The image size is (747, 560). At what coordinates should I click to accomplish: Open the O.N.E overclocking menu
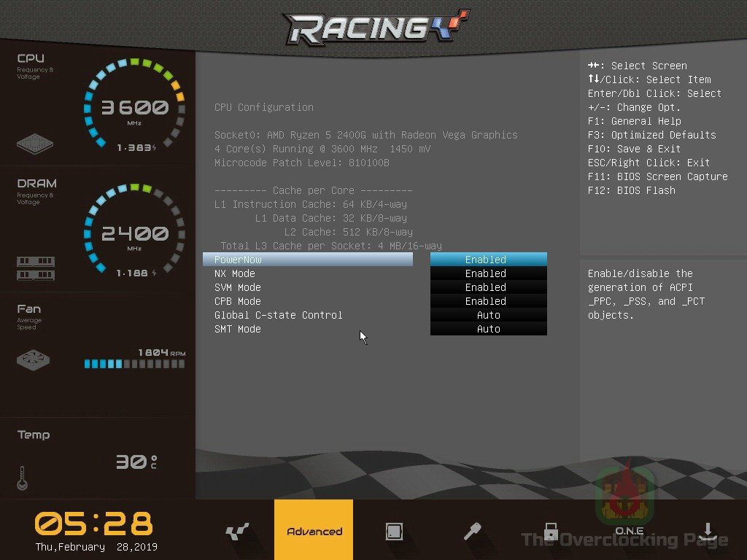[629, 530]
